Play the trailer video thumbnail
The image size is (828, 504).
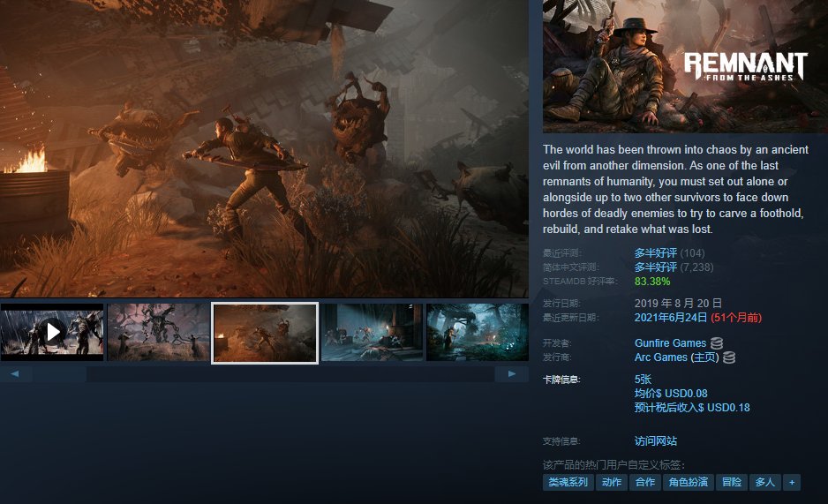click(52, 332)
